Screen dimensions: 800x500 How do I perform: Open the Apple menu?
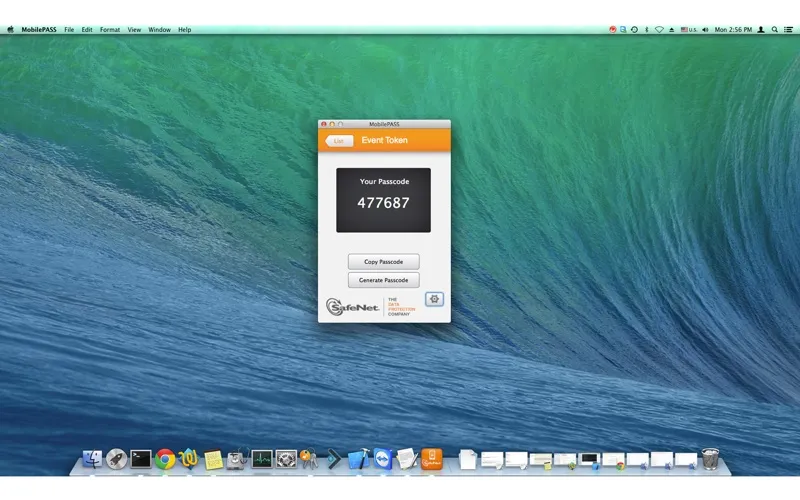[11, 30]
